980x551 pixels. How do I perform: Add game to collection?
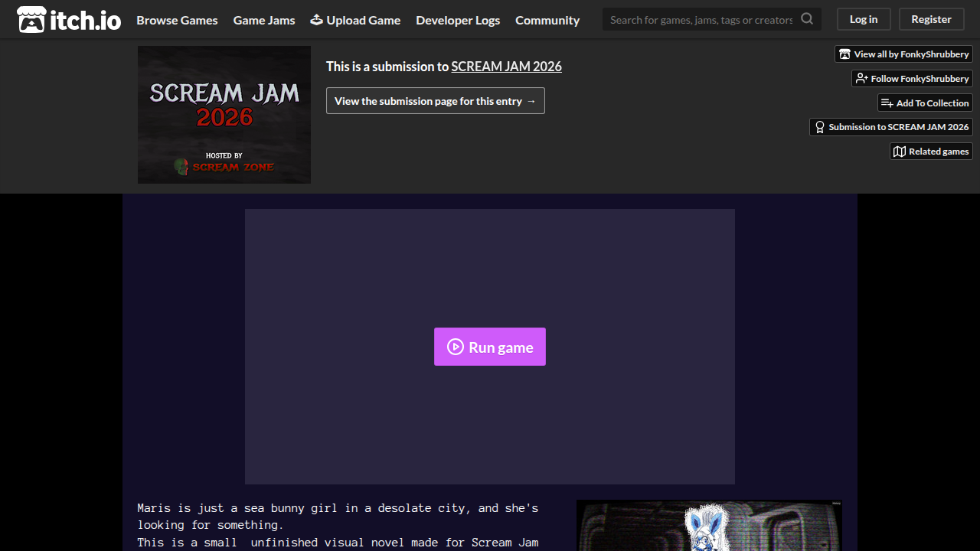tap(925, 103)
